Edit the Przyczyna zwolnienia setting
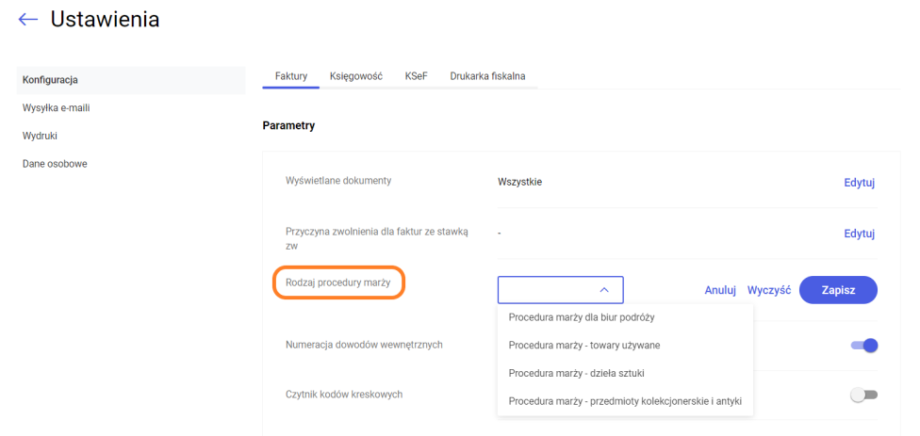The width and height of the screenshot is (920, 436). tap(859, 234)
